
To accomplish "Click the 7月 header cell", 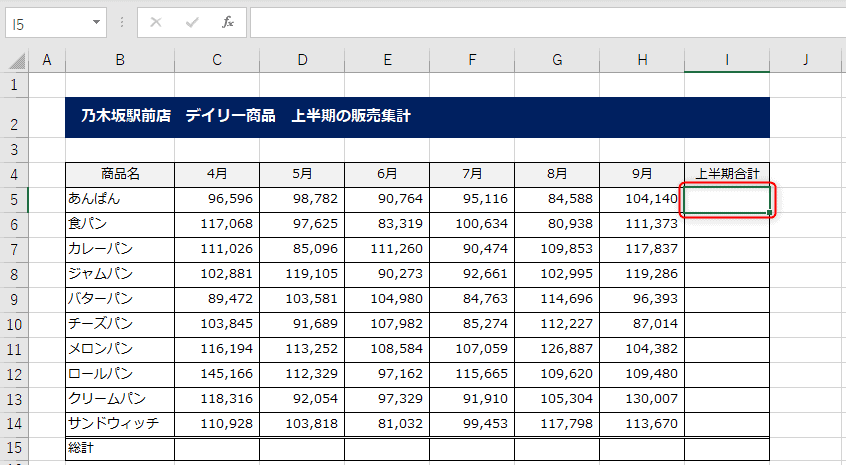I will pyautogui.click(x=472, y=174).
